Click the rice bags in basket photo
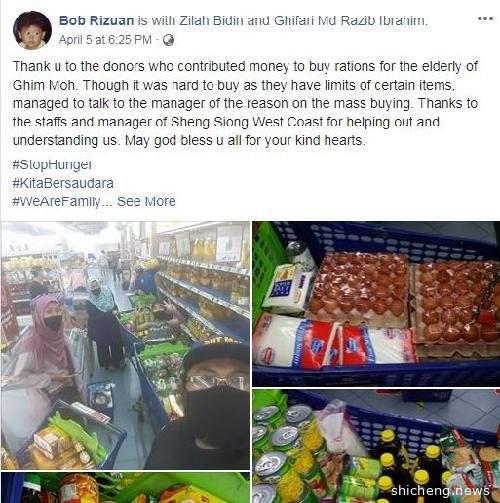Image resolution: width=500 pixels, height=503 pixels. pyautogui.click(x=333, y=343)
